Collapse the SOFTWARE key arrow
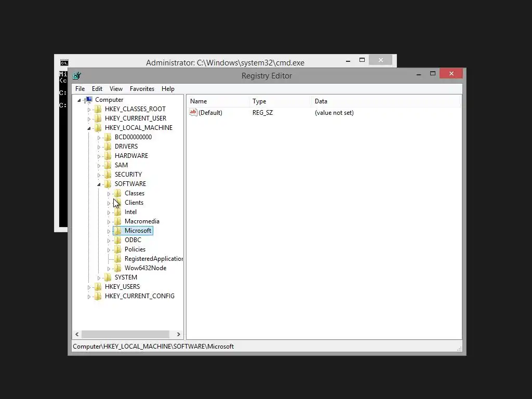532x399 pixels. point(99,184)
